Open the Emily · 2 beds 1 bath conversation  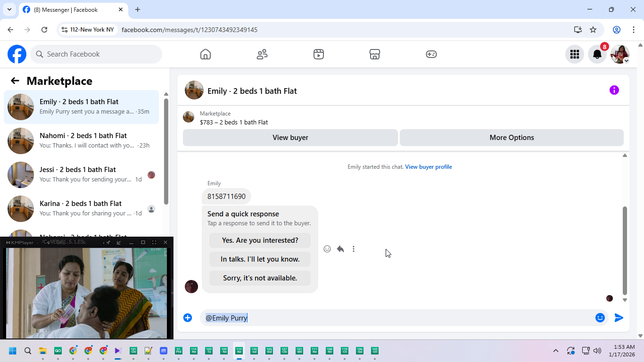coord(81,107)
